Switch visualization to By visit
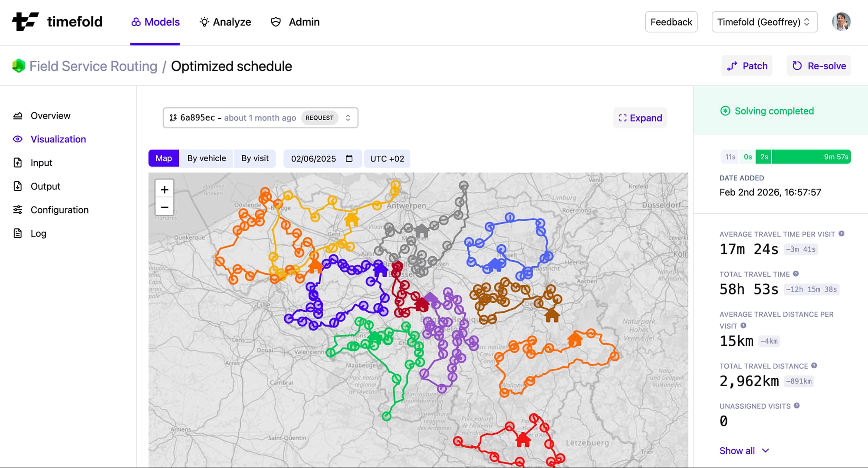 255,158
